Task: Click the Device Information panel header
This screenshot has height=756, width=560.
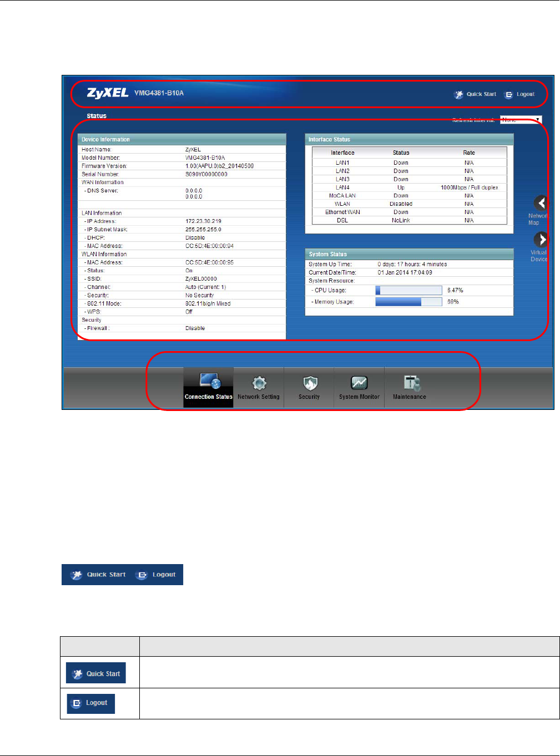Action: [x=182, y=139]
